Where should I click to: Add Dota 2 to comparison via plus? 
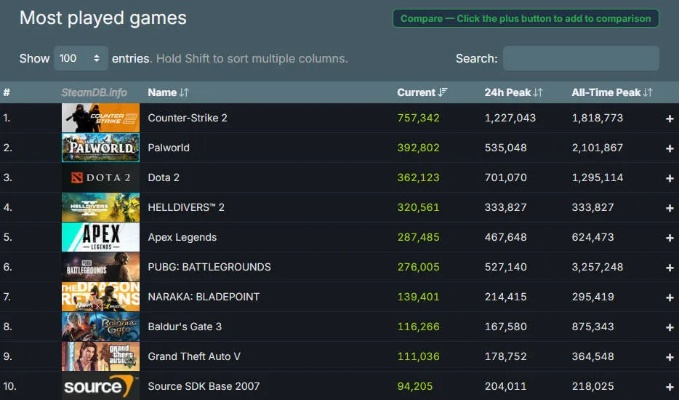click(x=670, y=178)
